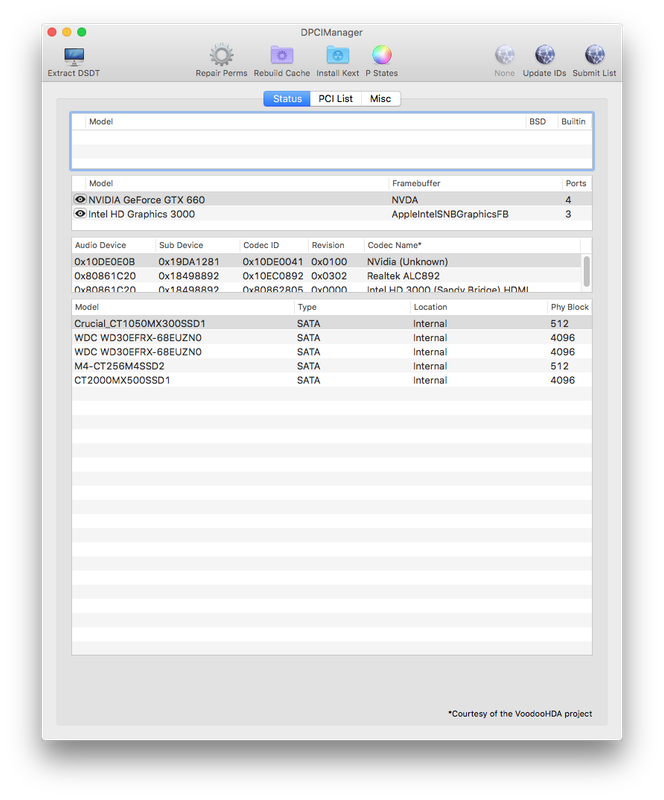This screenshot has width=664, height=800.
Task: Click SATA type for Crucial_CT1050MX300SSD1
Action: tap(308, 323)
